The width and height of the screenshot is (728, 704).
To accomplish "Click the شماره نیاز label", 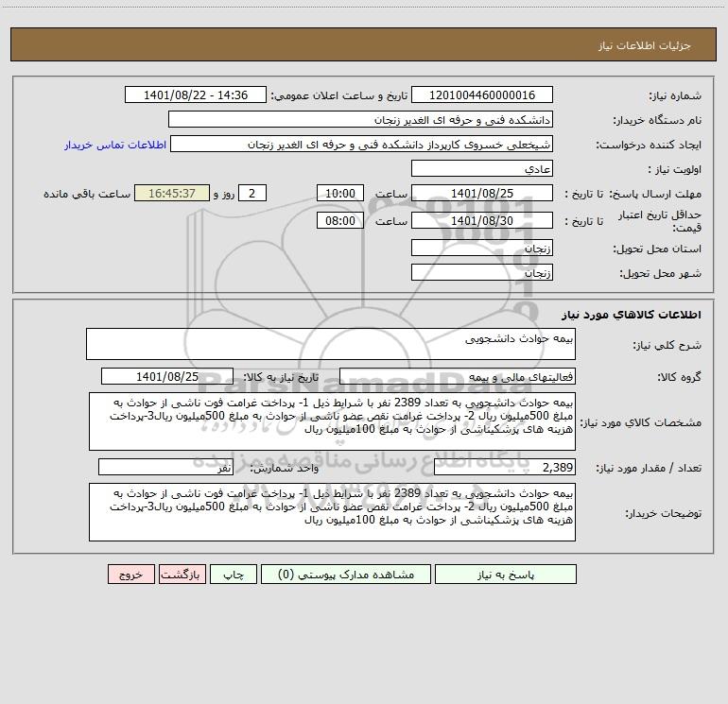I will point(675,96).
